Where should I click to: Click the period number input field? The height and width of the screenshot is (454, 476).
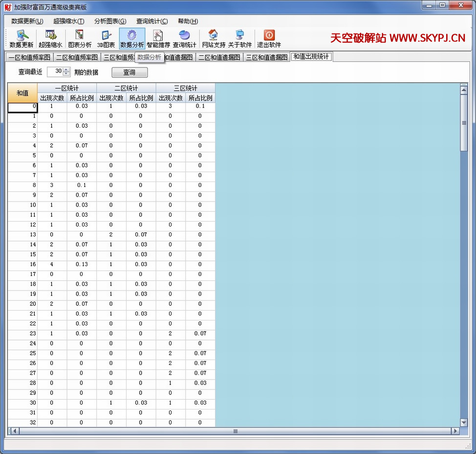click(x=55, y=72)
